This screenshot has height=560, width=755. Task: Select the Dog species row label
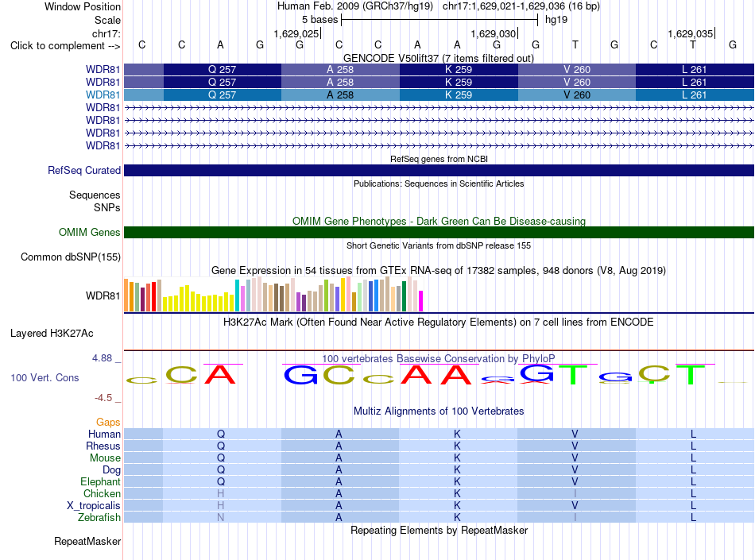111,470
